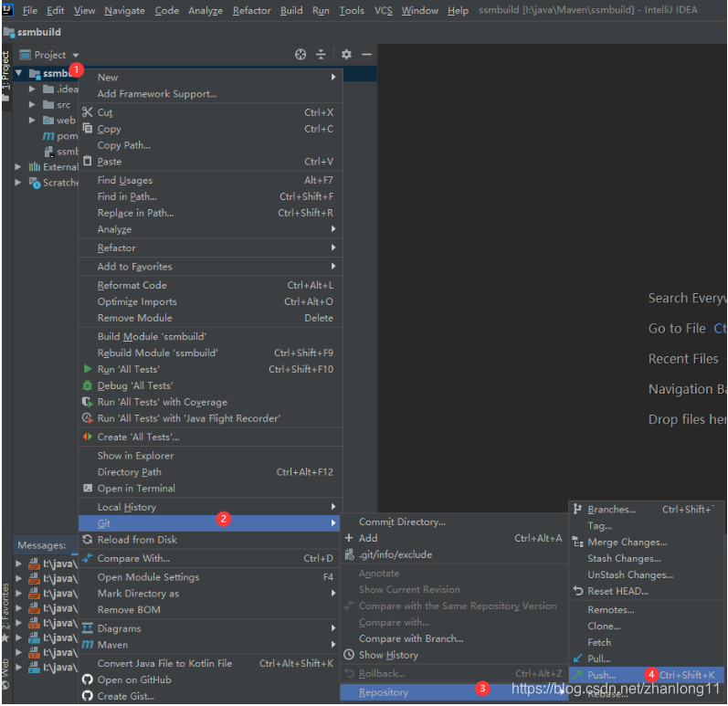Viewport: 728px width, 706px height.
Task: Click the Diagrams icon
Action: click(88, 628)
